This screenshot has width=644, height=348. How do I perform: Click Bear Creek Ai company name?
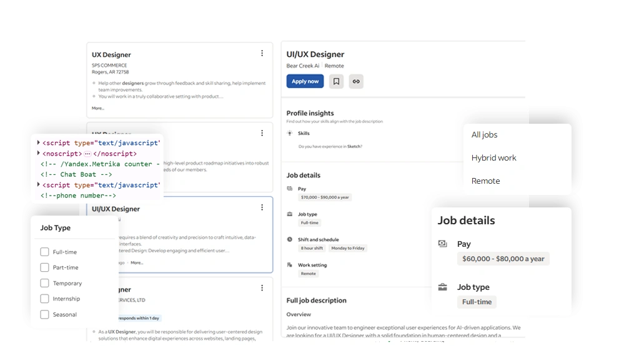pyautogui.click(x=303, y=66)
